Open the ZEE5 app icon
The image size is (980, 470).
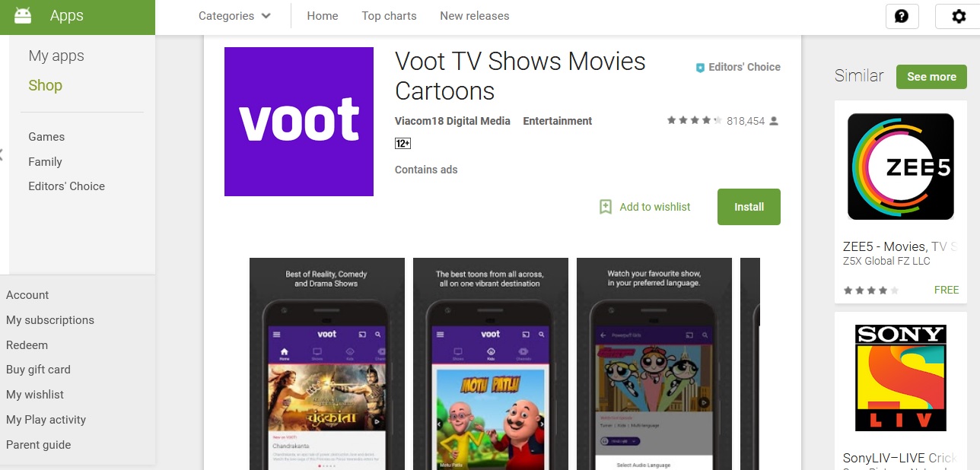point(901,167)
